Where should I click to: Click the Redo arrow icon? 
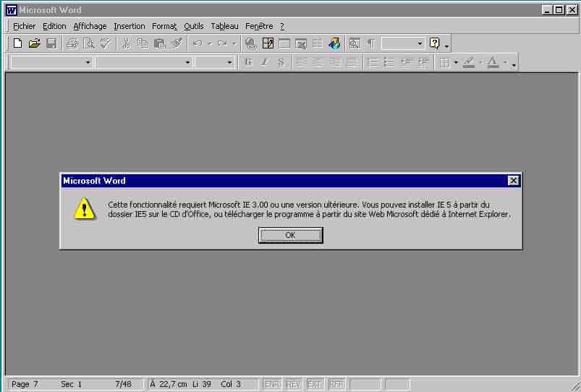[x=222, y=43]
